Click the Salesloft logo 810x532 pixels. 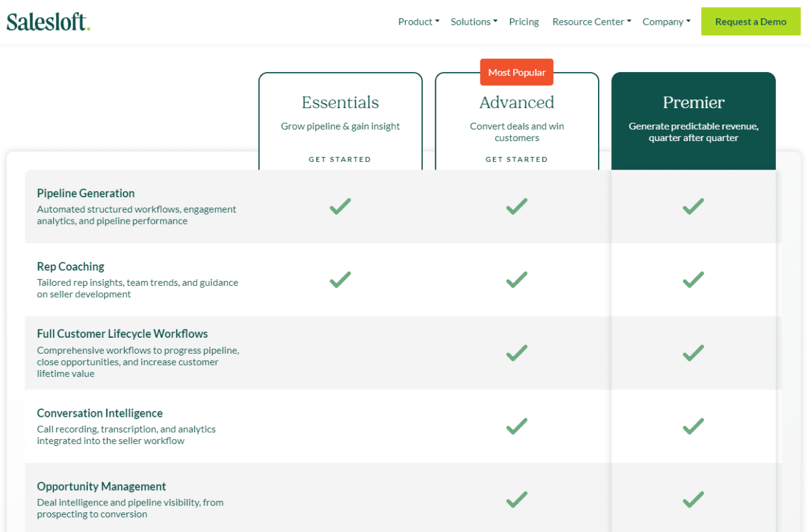click(x=47, y=22)
